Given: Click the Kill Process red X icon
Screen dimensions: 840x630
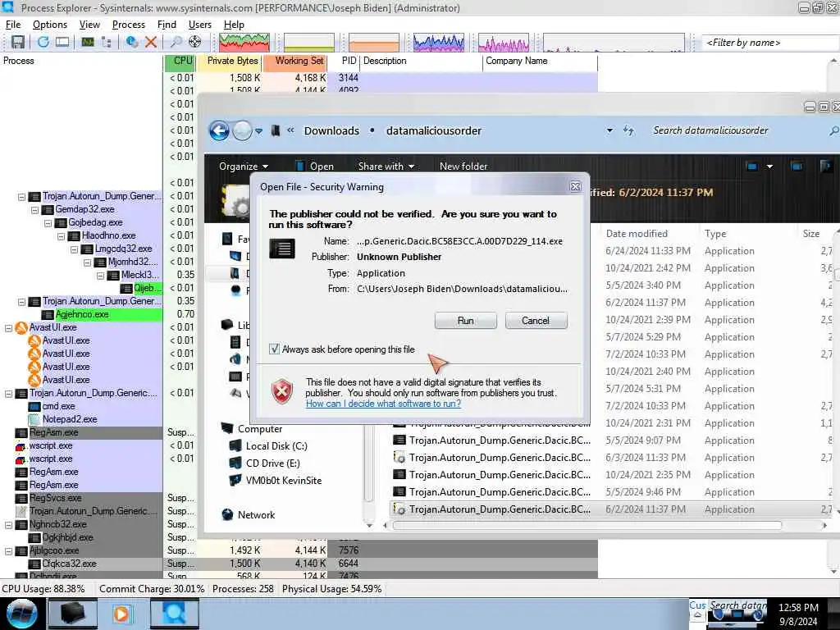Looking at the screenshot, I should (151, 42).
